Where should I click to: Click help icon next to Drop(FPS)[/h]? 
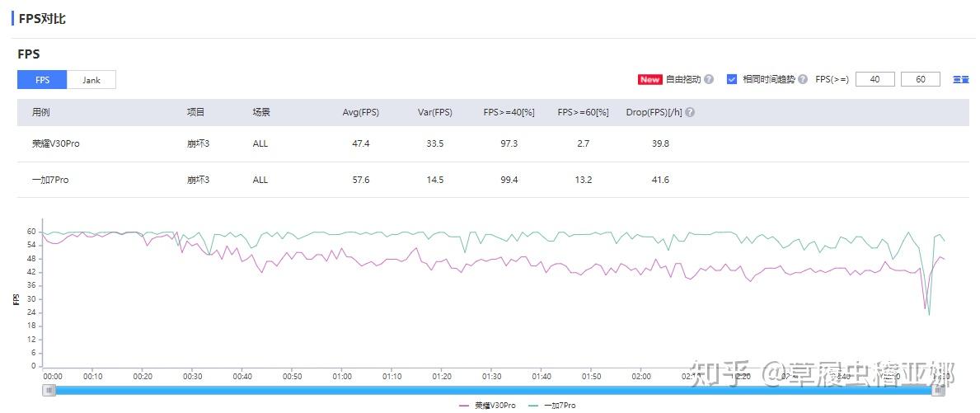[690, 112]
